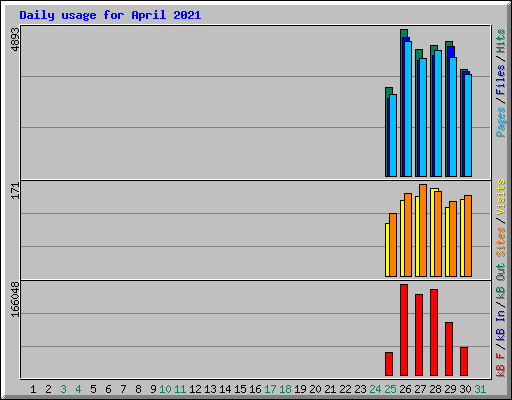
Task: Click the green day 17 axis label
Action: (270, 389)
